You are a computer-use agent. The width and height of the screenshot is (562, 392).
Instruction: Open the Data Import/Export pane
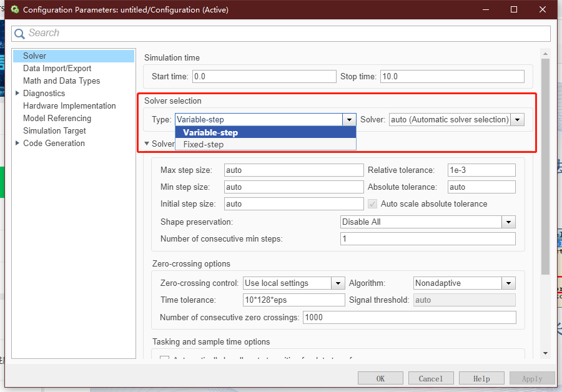(x=57, y=69)
